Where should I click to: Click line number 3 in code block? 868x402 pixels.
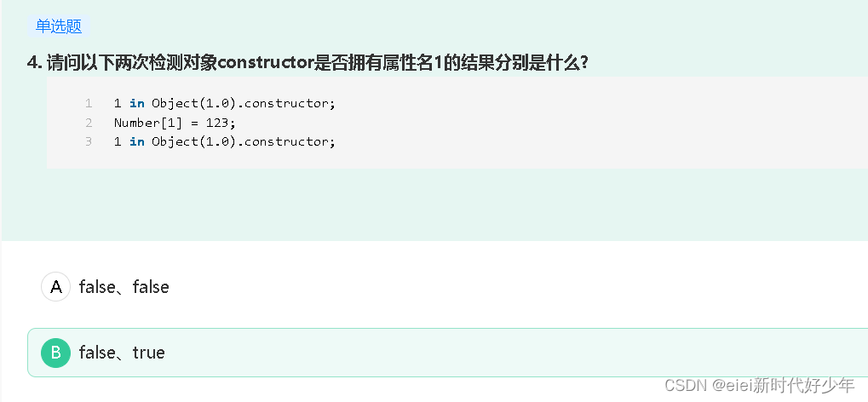pyautogui.click(x=89, y=141)
